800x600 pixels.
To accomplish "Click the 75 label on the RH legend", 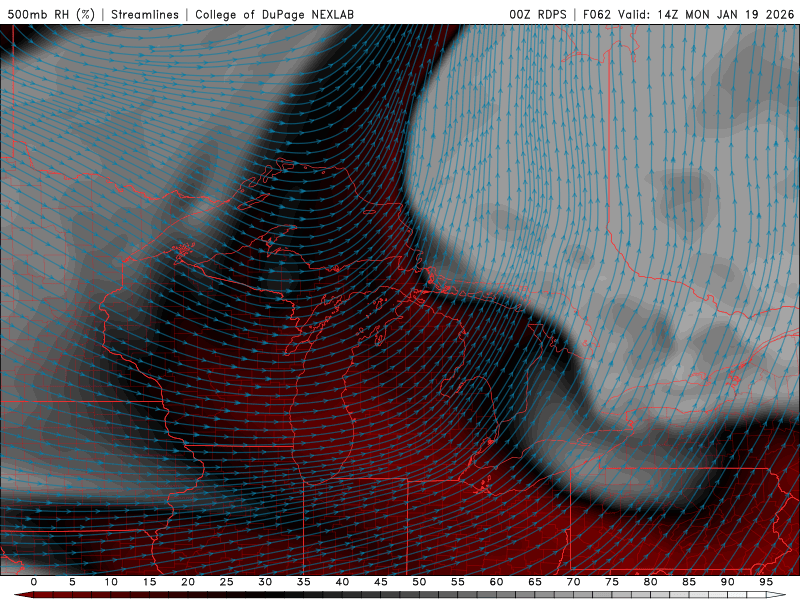I will click(612, 582).
